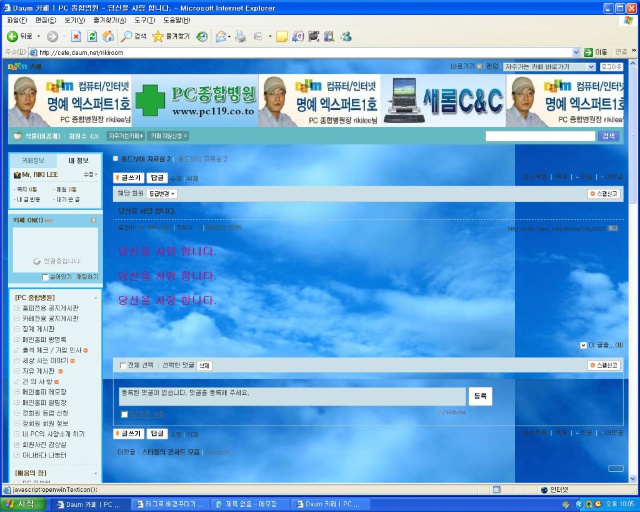Check the 전체 선택 checkbox

[x=123, y=365]
